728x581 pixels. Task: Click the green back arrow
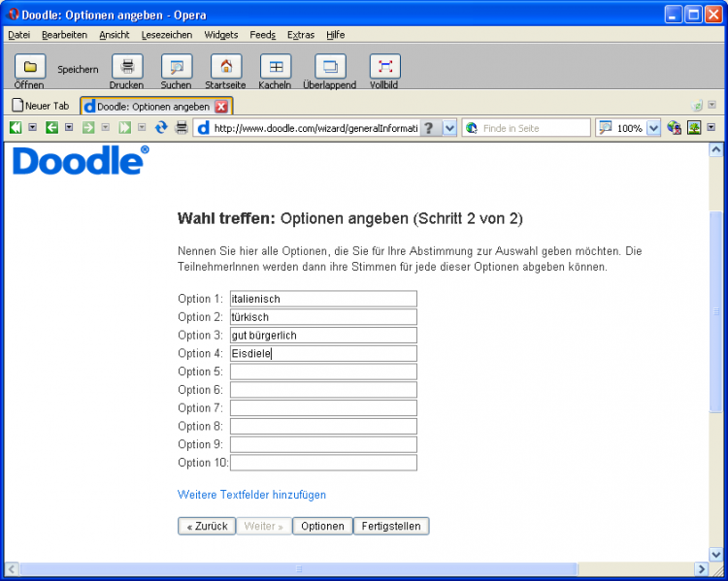pos(51,127)
